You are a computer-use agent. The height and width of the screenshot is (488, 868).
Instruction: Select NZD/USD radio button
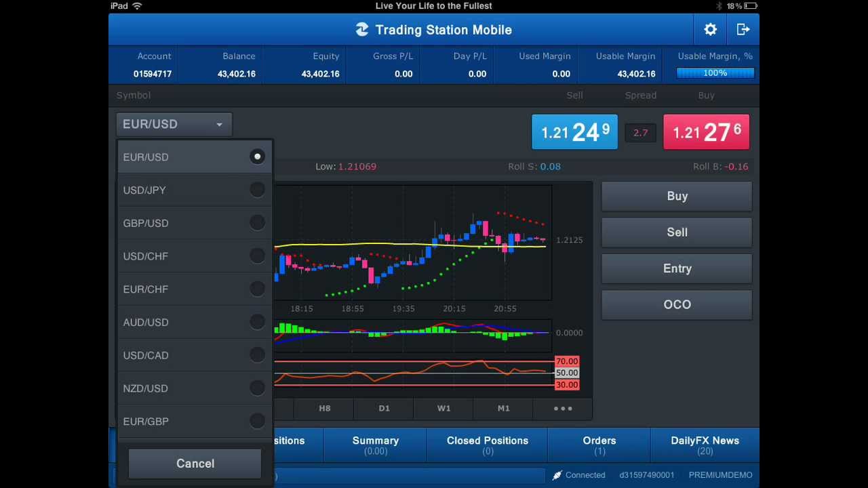click(x=257, y=388)
